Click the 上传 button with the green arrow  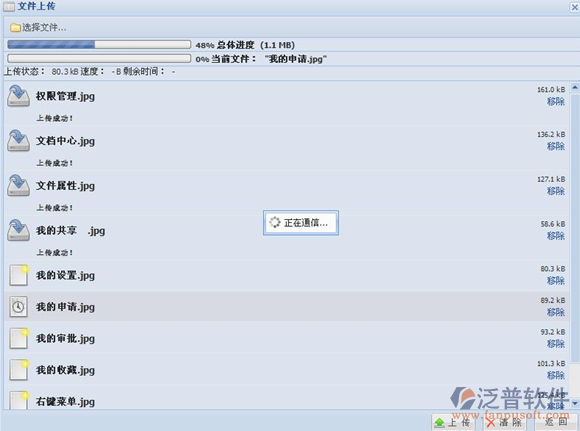click(x=452, y=422)
